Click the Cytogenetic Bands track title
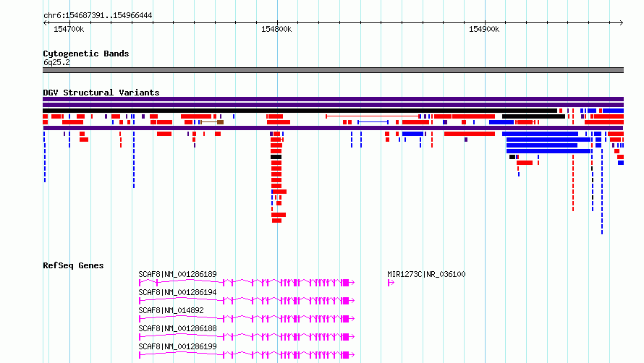Screen dimensions: 644x363 coord(86,54)
